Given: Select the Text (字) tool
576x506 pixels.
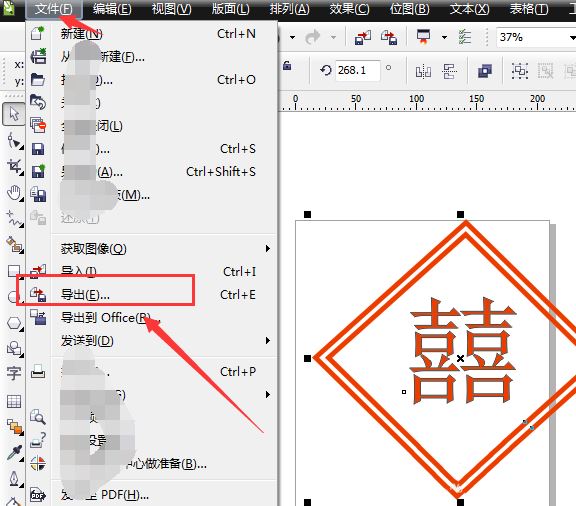Looking at the screenshot, I should point(14,374).
